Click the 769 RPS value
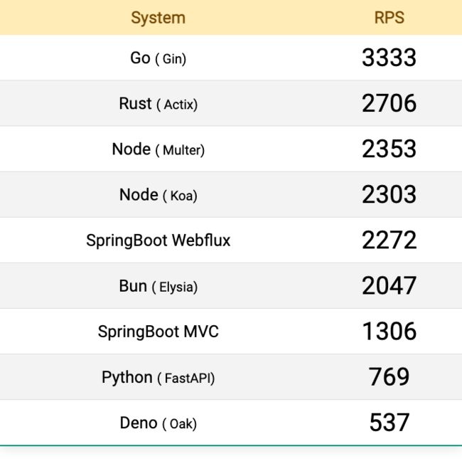Screen dimensions: 462x476 [x=390, y=376]
